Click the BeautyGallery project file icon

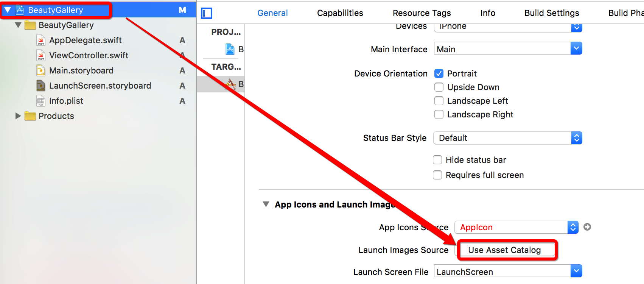click(20, 10)
